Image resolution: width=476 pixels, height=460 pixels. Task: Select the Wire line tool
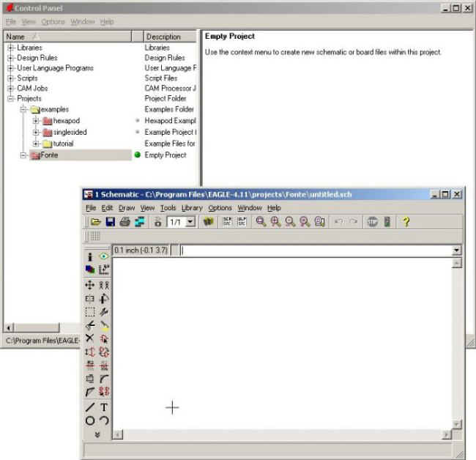90,407
